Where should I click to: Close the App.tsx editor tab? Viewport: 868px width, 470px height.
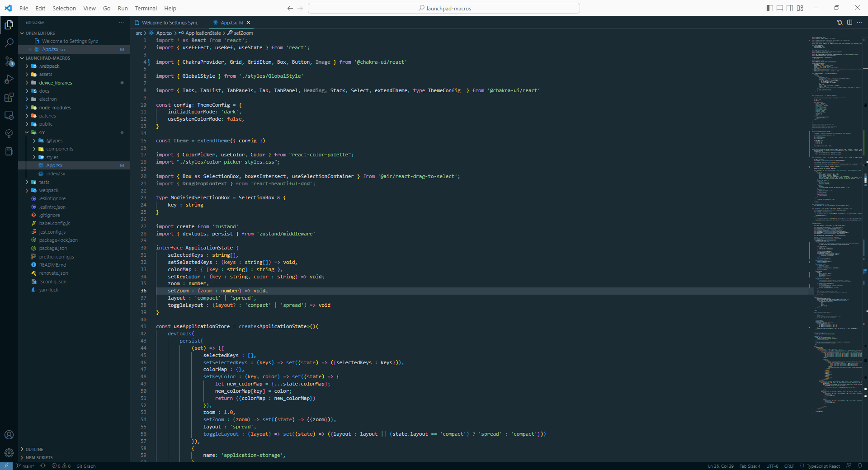pyautogui.click(x=248, y=23)
